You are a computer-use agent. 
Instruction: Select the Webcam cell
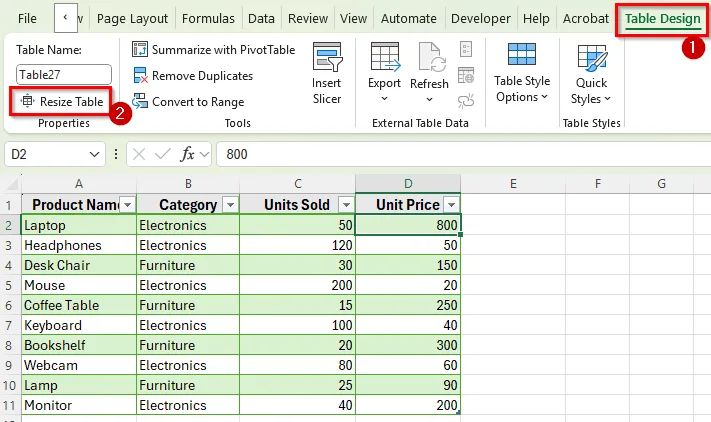coord(79,365)
